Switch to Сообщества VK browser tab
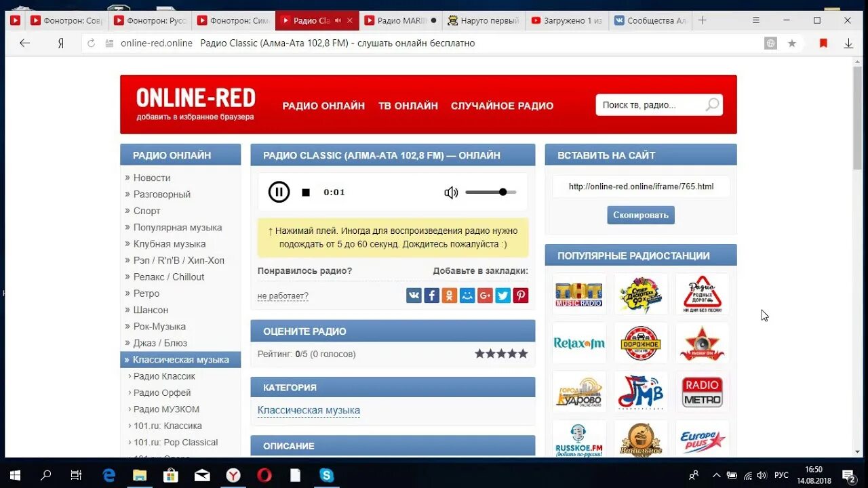The image size is (868, 488). [x=650, y=20]
